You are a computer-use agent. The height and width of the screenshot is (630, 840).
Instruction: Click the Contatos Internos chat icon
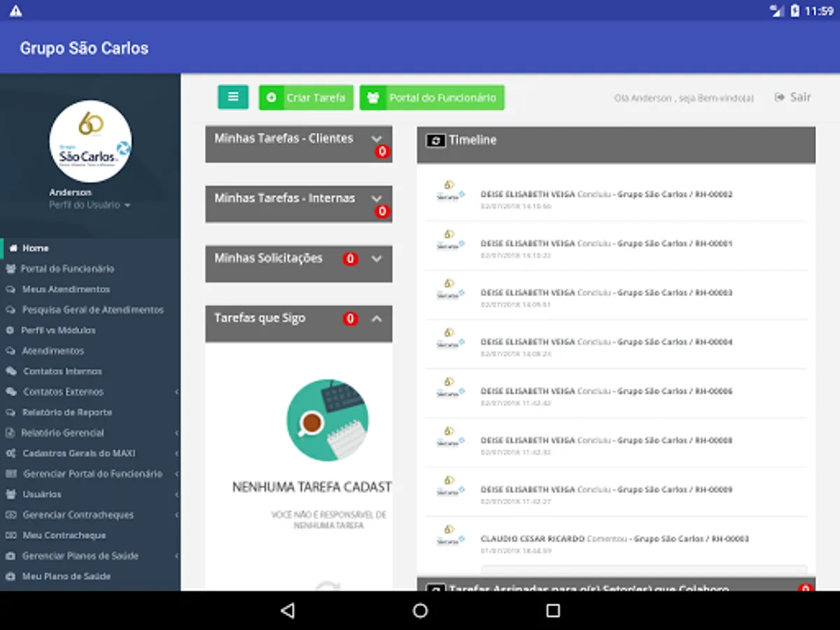coord(10,371)
